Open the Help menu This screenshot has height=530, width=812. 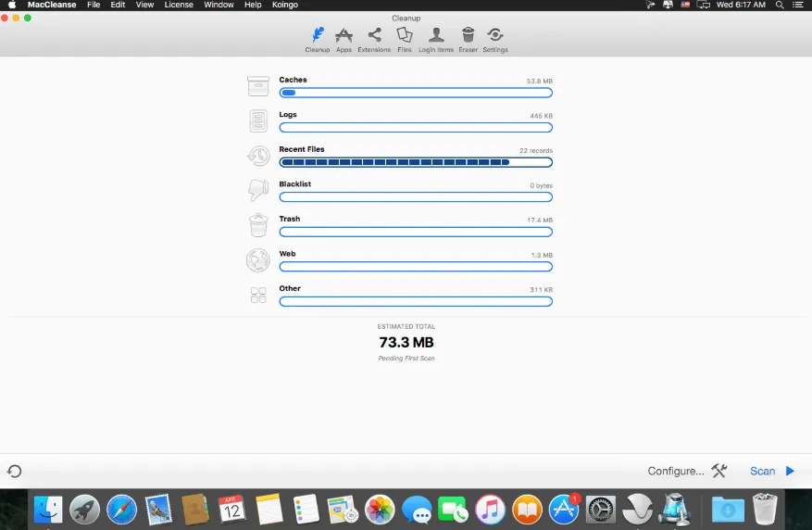pyautogui.click(x=253, y=5)
